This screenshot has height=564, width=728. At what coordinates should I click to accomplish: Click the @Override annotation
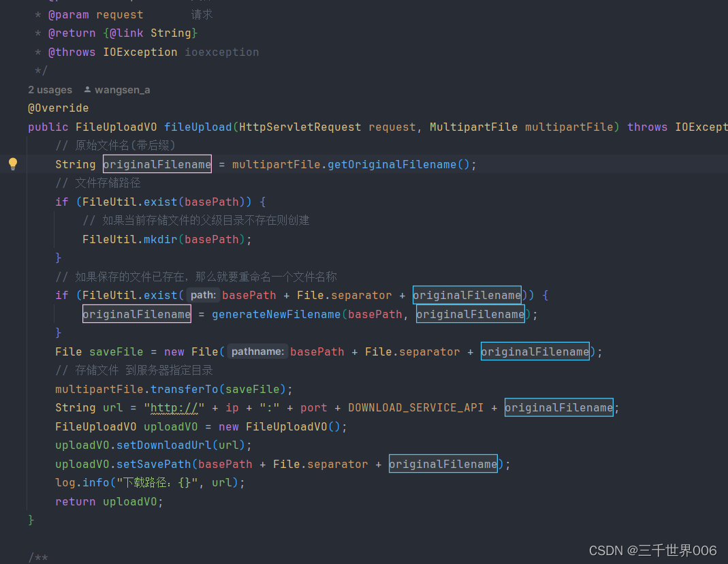coord(58,108)
